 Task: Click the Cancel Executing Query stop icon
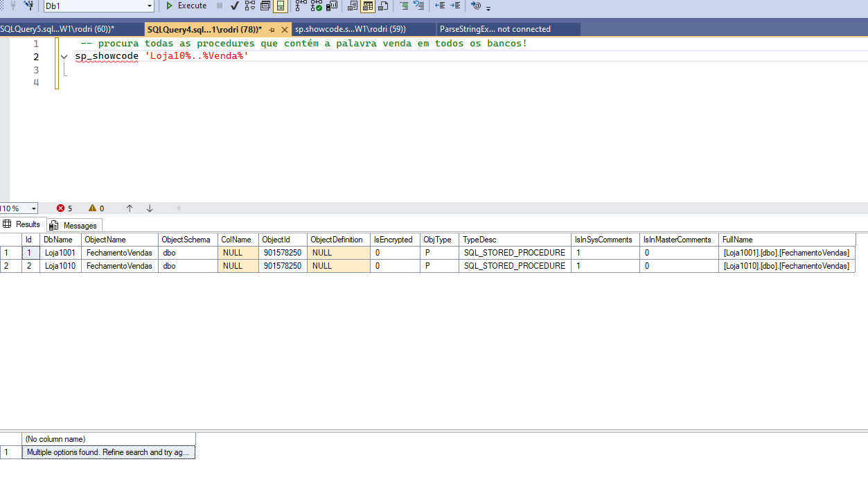click(220, 6)
